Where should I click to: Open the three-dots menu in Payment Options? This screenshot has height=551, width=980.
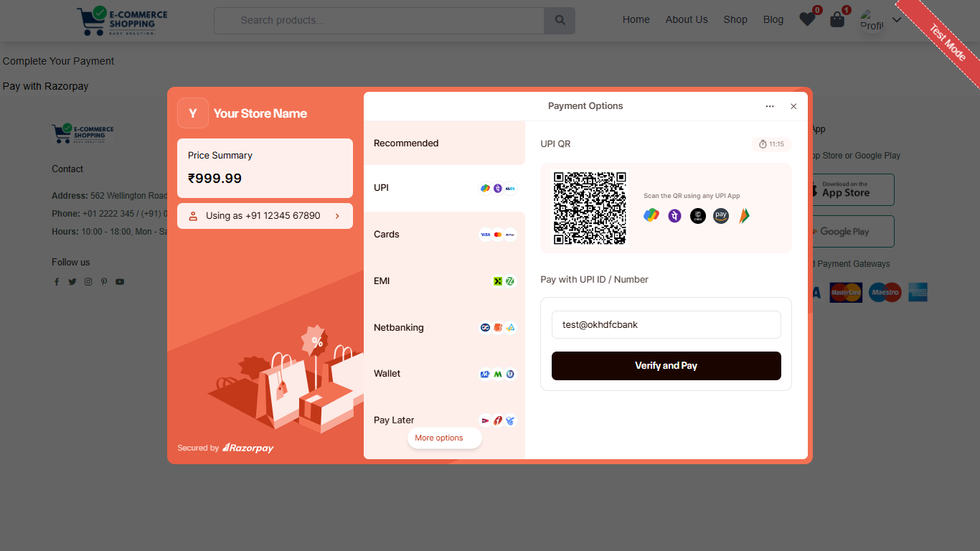point(770,106)
